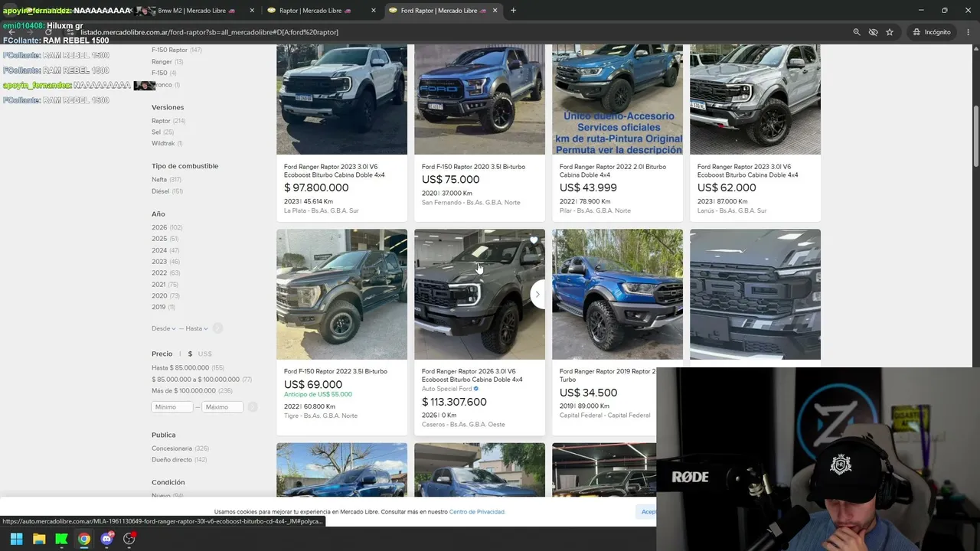Open the zoom magnifier icon in address bar
This screenshot has height=551, width=980.
tap(857, 32)
